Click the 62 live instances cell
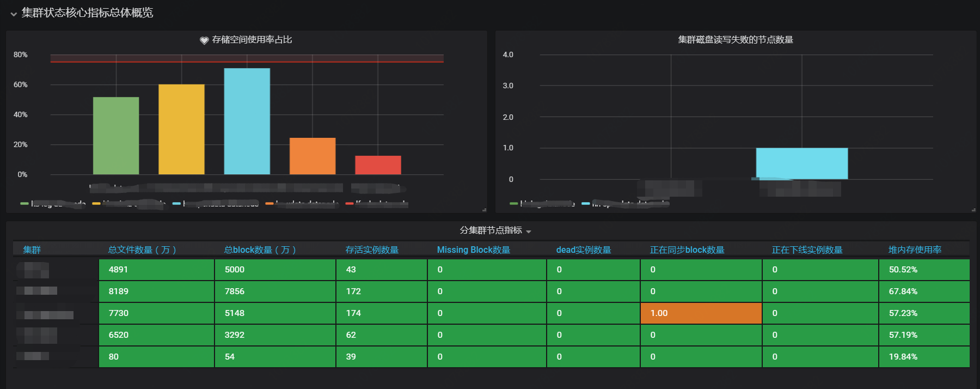This screenshot has width=980, height=389. [382, 335]
